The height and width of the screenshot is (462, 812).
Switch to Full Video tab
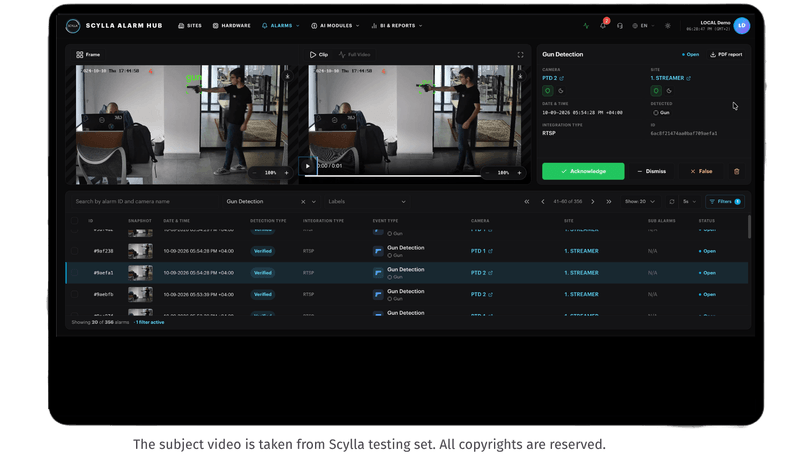[x=354, y=54]
